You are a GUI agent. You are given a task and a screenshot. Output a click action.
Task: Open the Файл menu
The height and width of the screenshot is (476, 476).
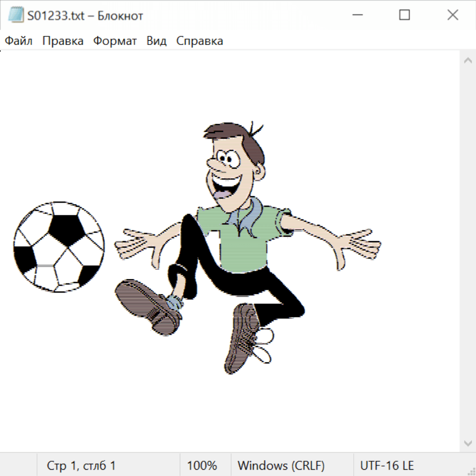coord(19,41)
